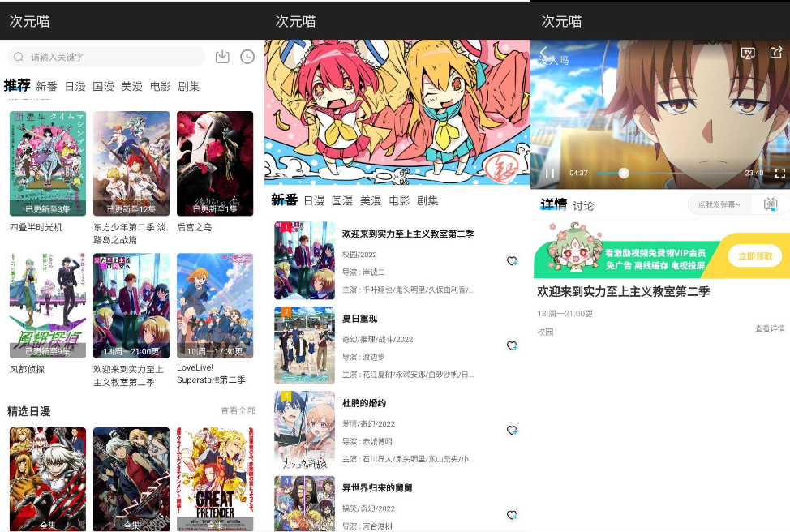Select 日漫 tab in ranking list screen
Viewport: 790px width, 532px height.
pyautogui.click(x=314, y=201)
